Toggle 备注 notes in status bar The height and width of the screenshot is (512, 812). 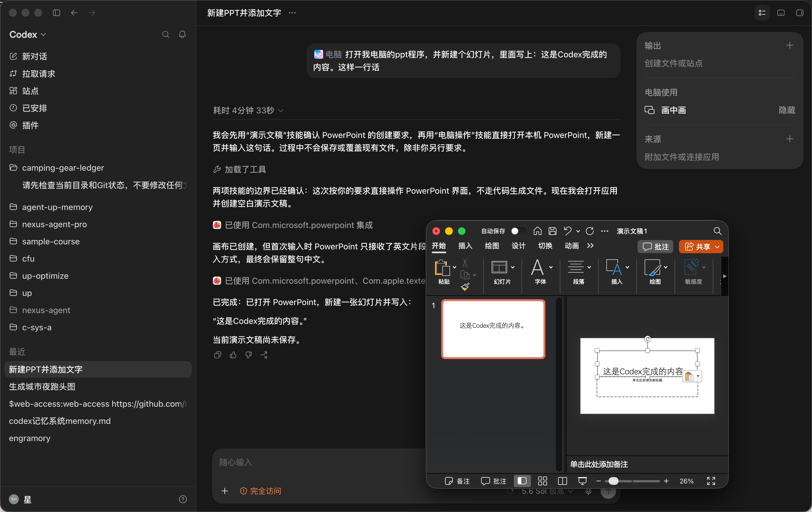(x=457, y=481)
